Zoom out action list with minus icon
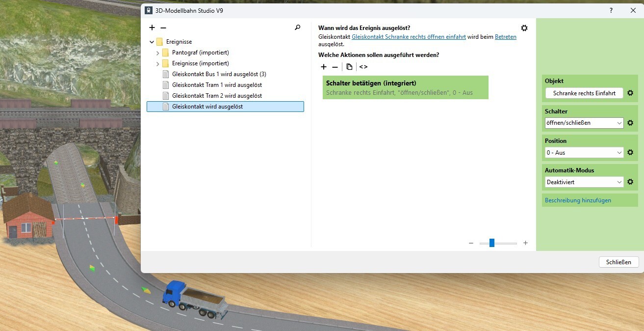 click(471, 243)
